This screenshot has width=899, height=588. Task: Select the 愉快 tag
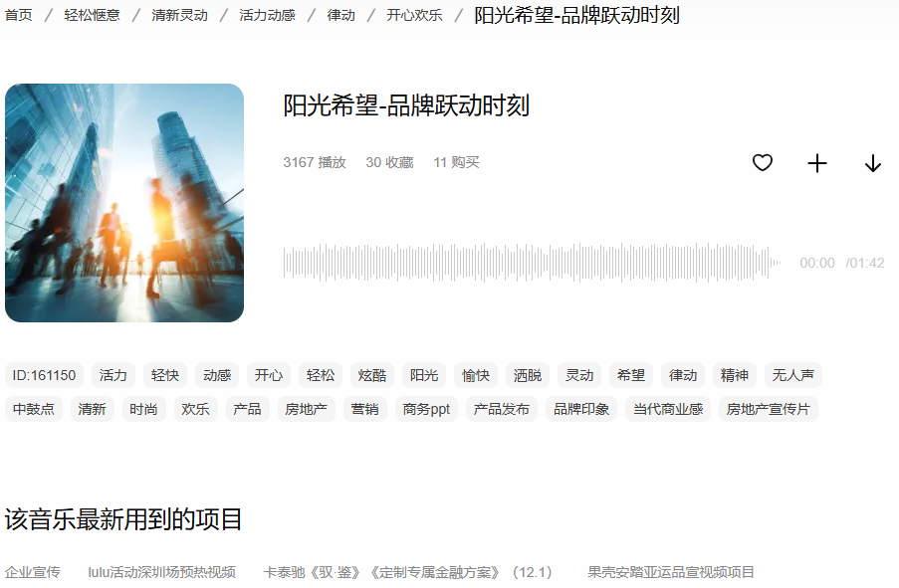coord(476,375)
